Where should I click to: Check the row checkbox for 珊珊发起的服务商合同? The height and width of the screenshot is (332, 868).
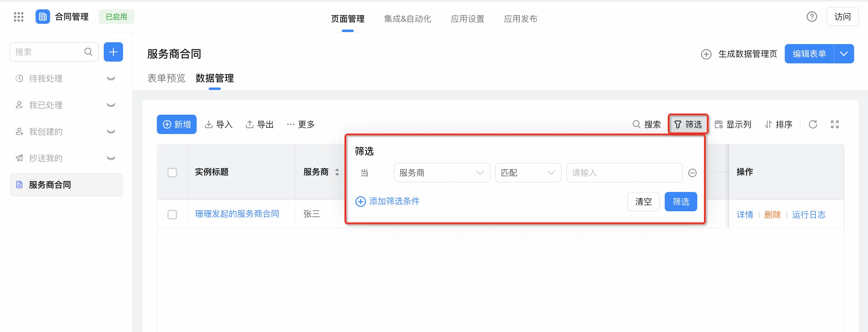coord(172,214)
